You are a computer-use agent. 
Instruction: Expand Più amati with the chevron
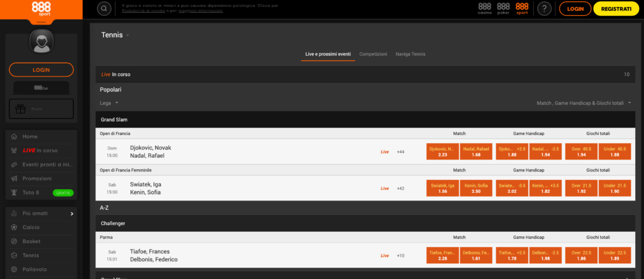pos(72,214)
